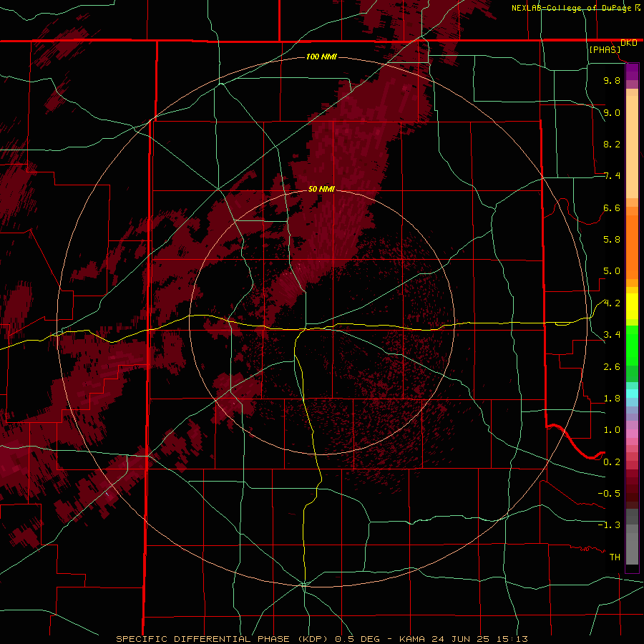
Task: Select the 7.4 scale value
Action: [612, 176]
